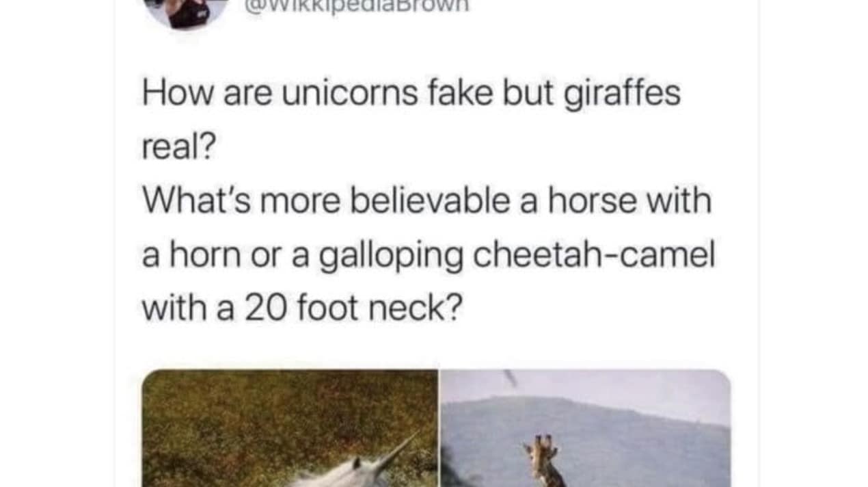Click the dark object in the giraffe photo's sky
The image size is (868, 487).
pos(510,378)
